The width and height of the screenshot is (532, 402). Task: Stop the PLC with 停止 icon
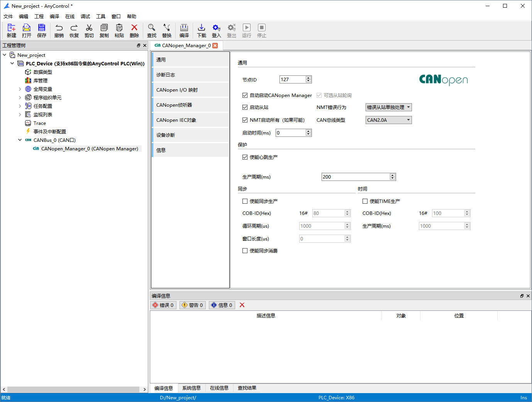[x=262, y=31]
